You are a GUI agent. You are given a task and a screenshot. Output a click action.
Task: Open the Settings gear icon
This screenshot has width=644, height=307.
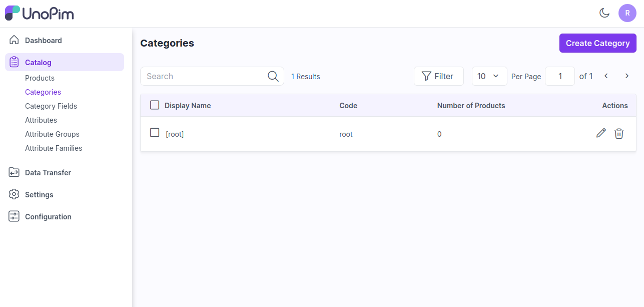point(14,194)
